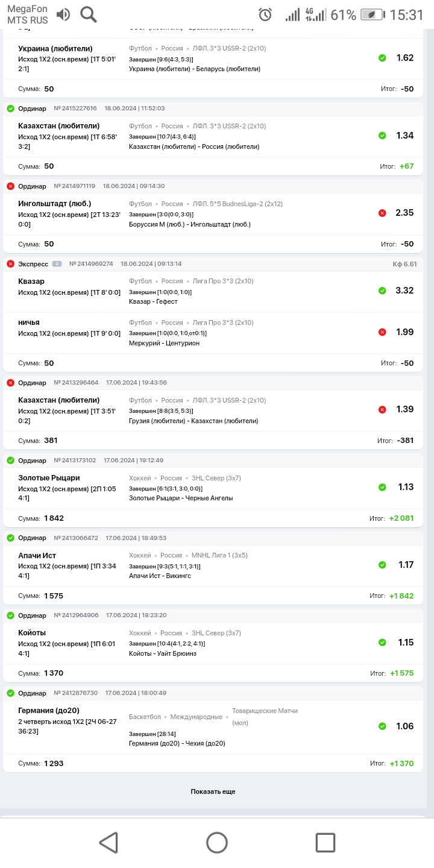Open bet number №2413296464
The image size is (434, 868).
(76, 383)
